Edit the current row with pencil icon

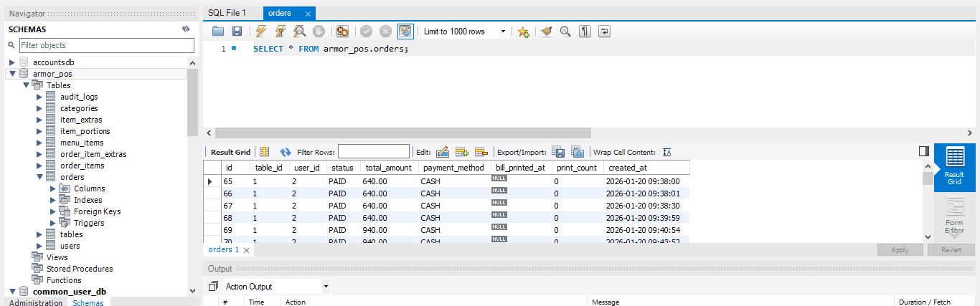tap(443, 152)
